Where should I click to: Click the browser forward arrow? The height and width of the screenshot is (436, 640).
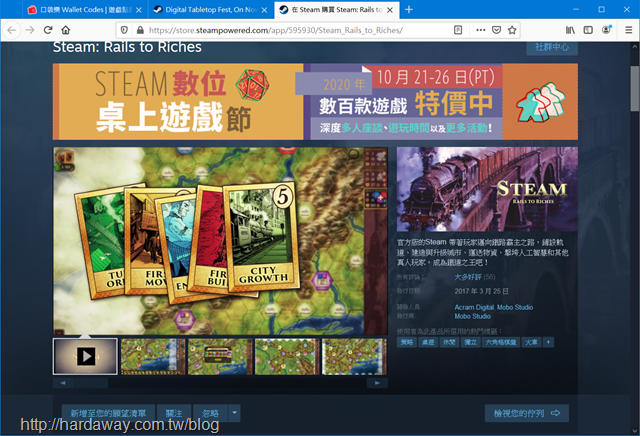tap(30, 30)
